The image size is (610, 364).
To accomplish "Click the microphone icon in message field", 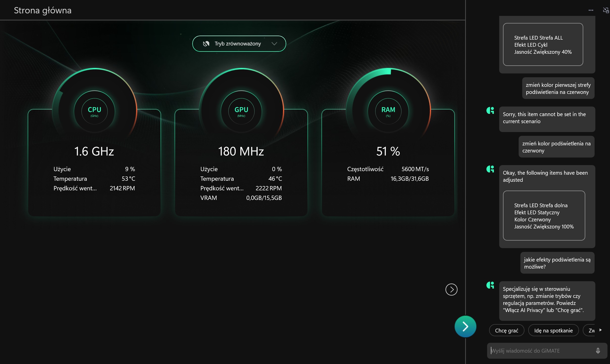I will (598, 351).
